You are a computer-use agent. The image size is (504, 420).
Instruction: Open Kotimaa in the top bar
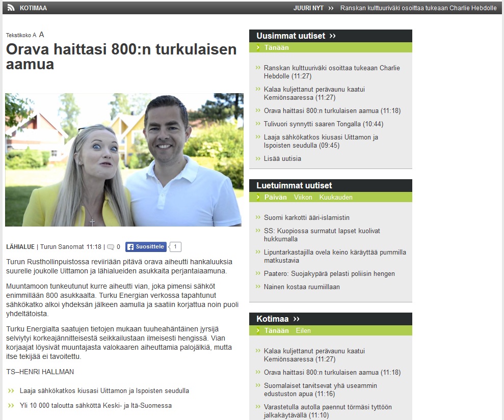coord(33,8)
